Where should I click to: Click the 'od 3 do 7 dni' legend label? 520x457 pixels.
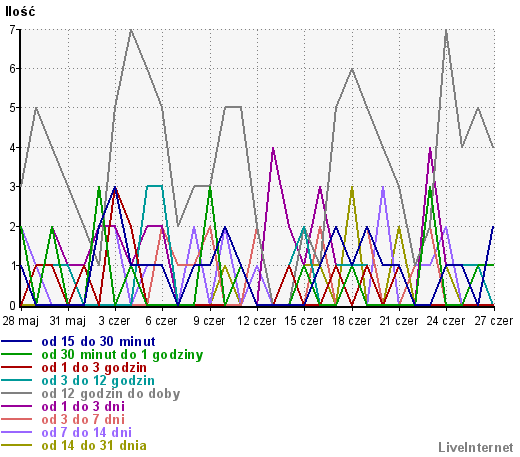[83, 419]
